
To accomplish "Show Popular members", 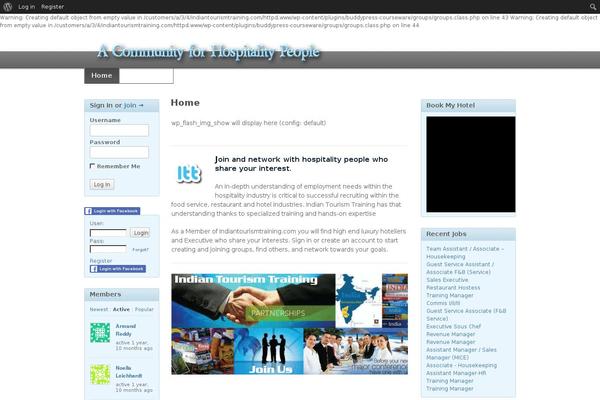I will (x=144, y=309).
